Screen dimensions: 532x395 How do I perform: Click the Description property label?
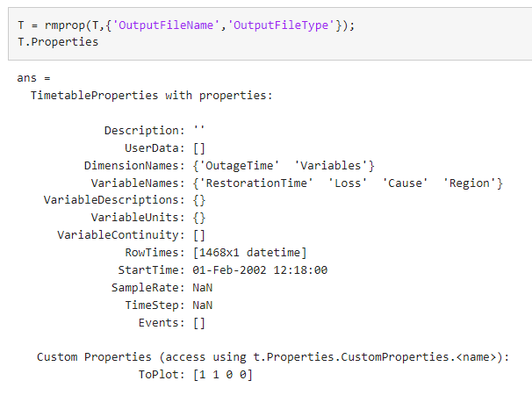145,130
